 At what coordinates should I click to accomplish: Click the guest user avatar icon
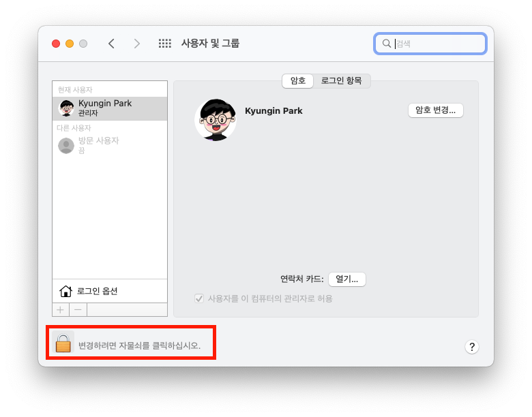66,145
